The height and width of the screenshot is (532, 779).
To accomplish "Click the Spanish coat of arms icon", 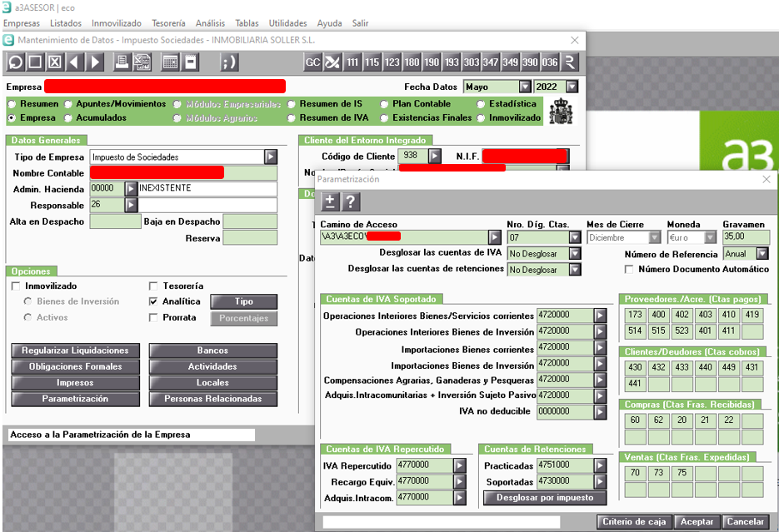I will click(561, 112).
